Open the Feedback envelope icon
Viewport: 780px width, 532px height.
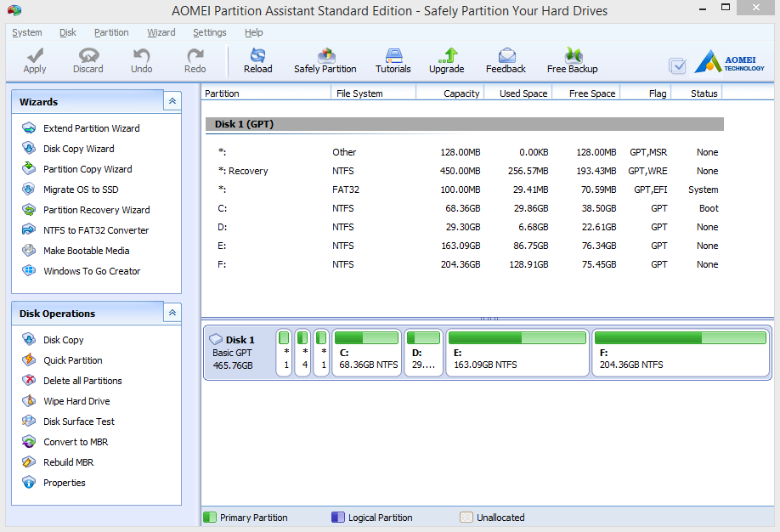tap(506, 54)
